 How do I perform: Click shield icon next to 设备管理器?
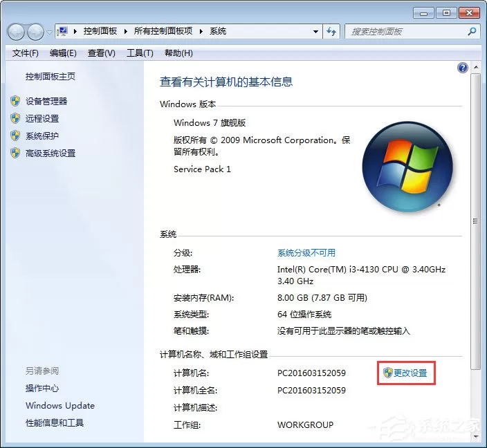(x=15, y=101)
